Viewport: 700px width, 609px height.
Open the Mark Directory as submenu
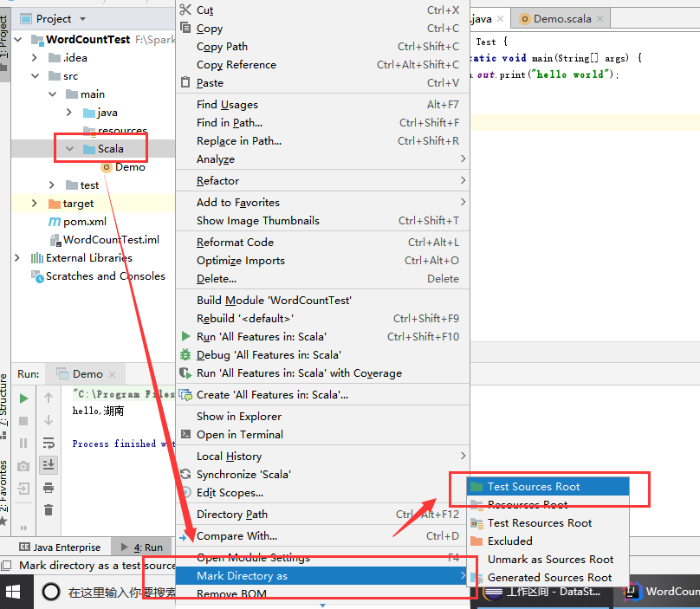click(x=323, y=575)
